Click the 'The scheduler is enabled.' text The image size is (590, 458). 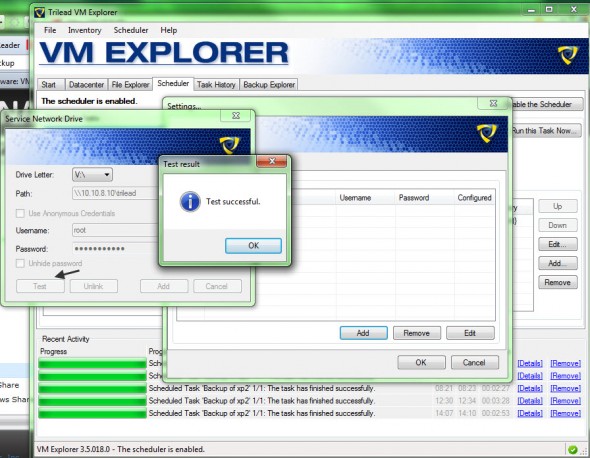[89, 101]
